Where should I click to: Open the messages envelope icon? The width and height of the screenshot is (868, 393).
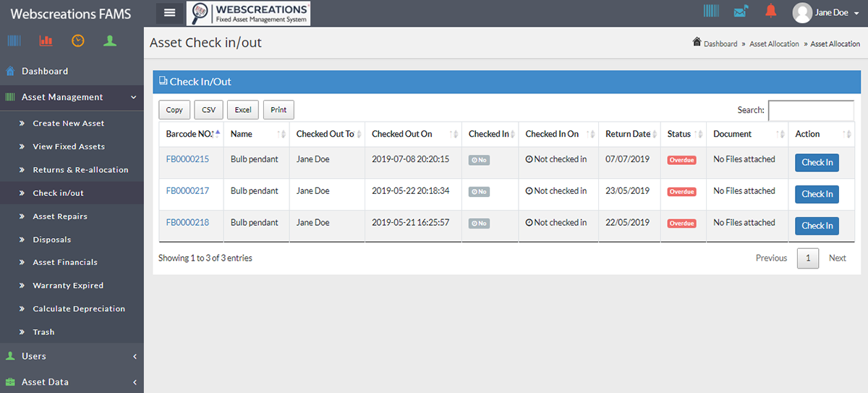741,11
